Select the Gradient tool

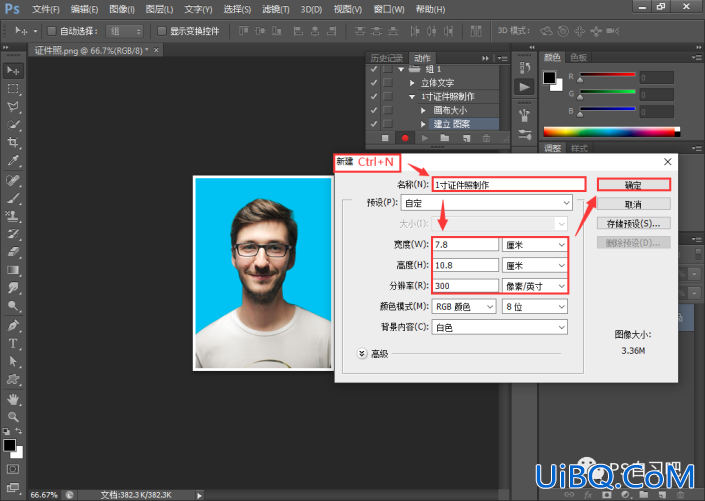click(x=13, y=270)
